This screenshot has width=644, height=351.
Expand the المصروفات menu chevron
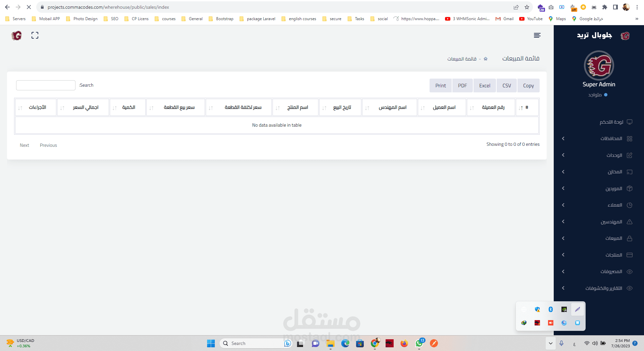pyautogui.click(x=563, y=271)
